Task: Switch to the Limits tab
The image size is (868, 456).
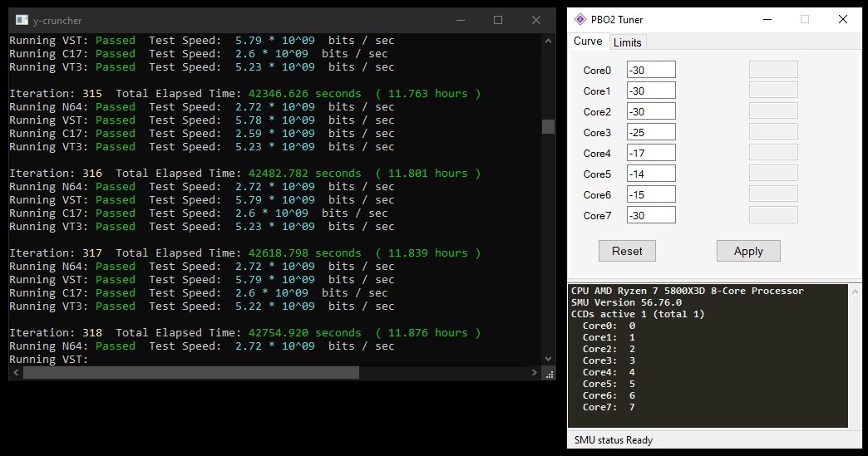Action: [627, 42]
